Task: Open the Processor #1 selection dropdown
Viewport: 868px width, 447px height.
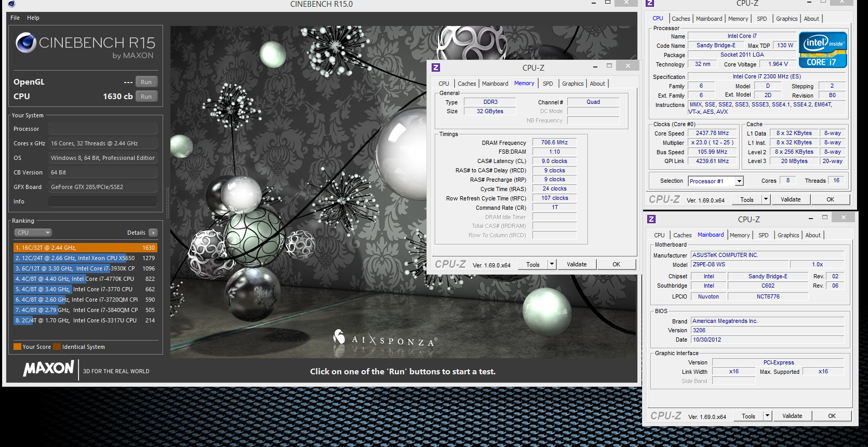Action: [x=716, y=181]
